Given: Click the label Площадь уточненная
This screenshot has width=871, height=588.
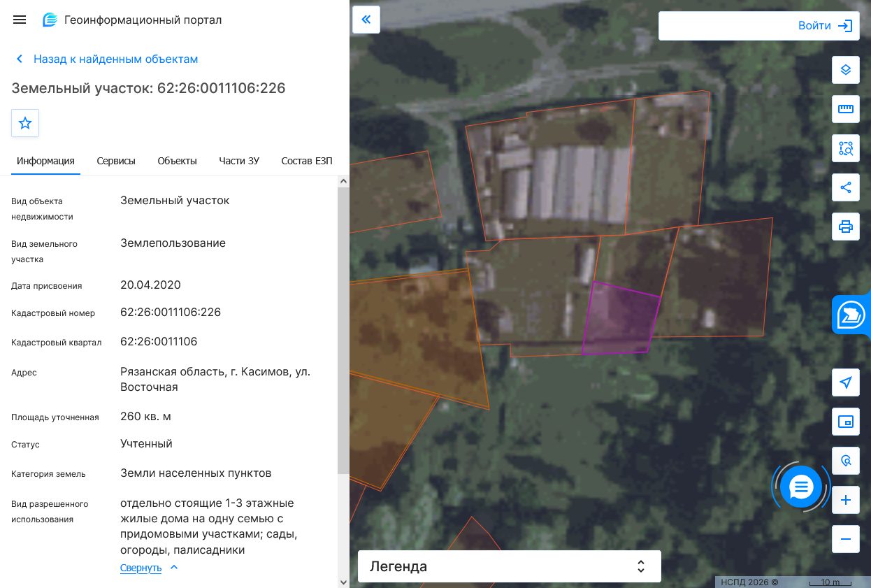Looking at the screenshot, I should click(x=55, y=417).
